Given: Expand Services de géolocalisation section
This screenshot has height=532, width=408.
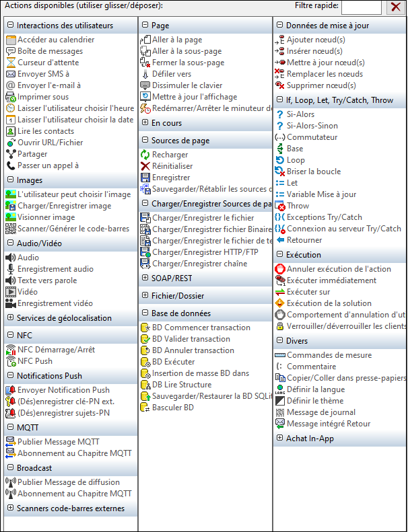Looking at the screenshot, I should click(x=11, y=317).
